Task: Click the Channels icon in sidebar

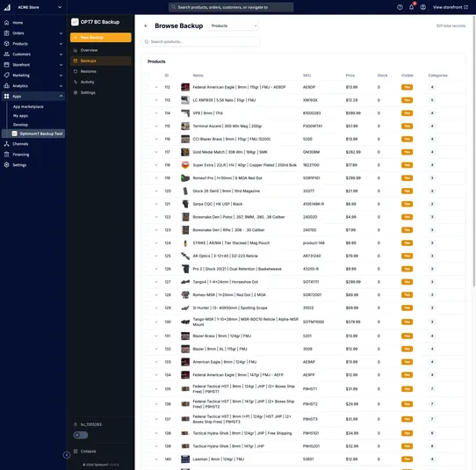Action: (x=7, y=144)
